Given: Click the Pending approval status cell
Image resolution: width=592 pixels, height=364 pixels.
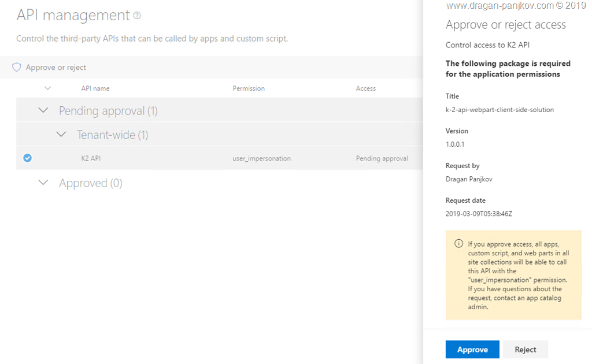Looking at the screenshot, I should (382, 158).
